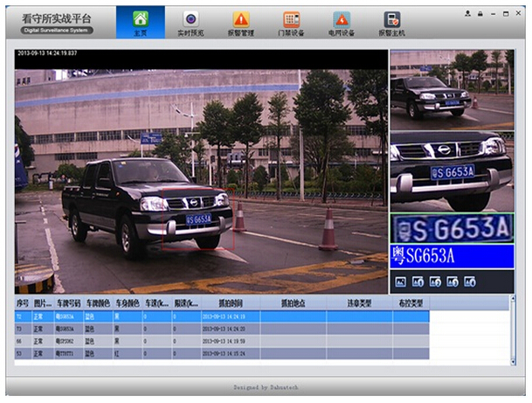Viewport: 532px width, 403px height.
Task: Open the 主页 home icon in toolbar
Action: [x=141, y=22]
